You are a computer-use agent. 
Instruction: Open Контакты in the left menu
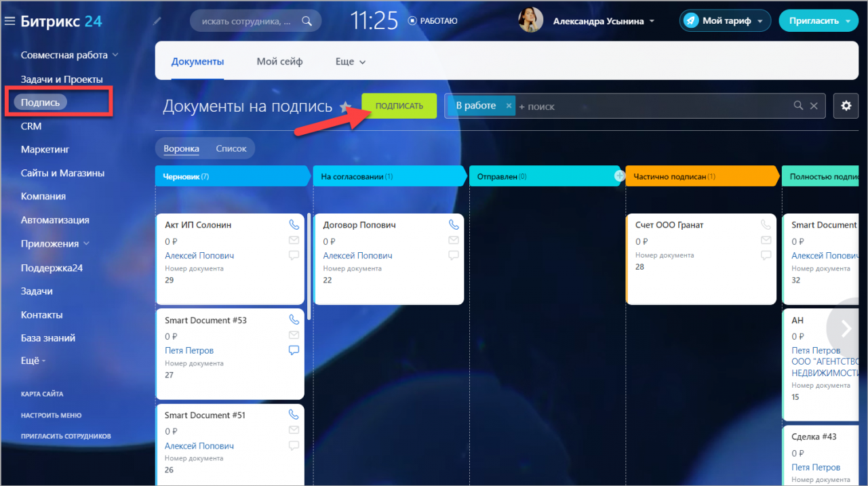42,315
